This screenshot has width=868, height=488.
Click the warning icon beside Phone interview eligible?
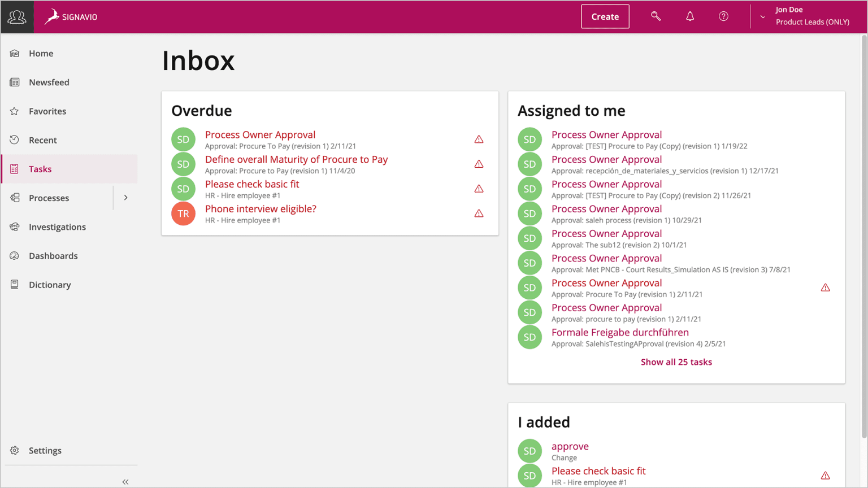tap(479, 213)
